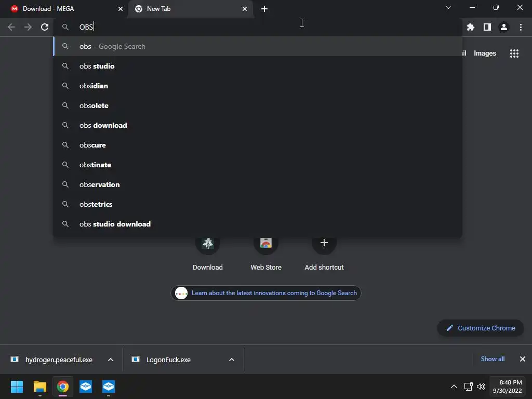Select the 'obs studio download' suggestion

click(258, 224)
